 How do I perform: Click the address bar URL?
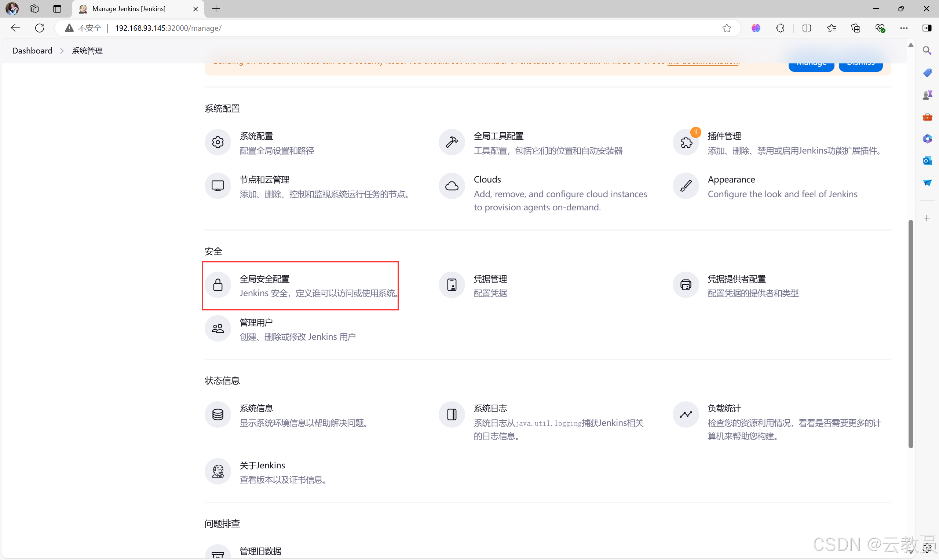point(168,28)
